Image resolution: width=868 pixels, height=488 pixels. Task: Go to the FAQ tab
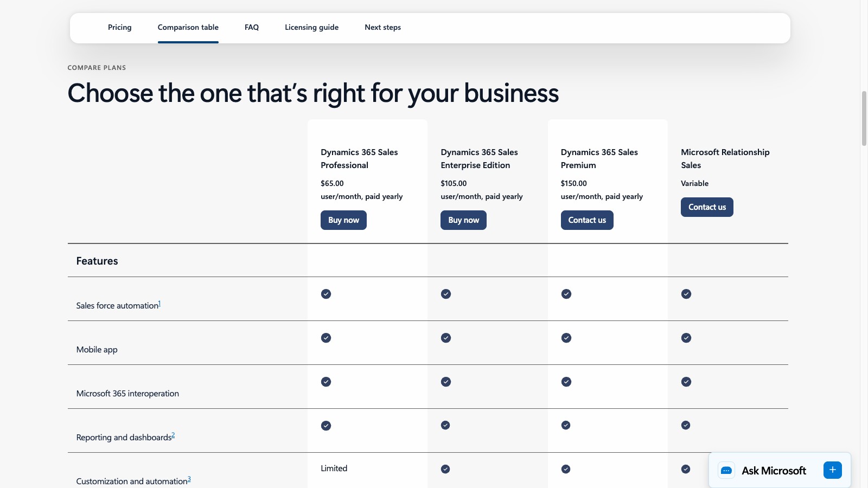point(252,27)
